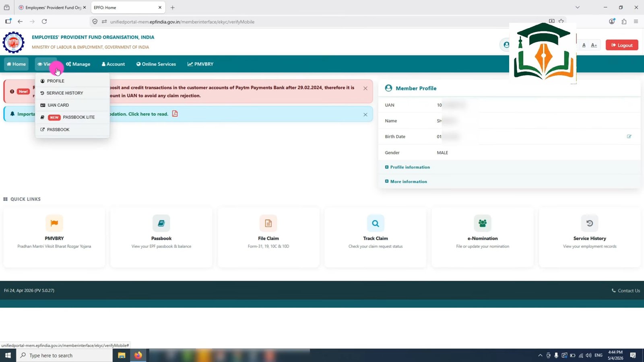
Task: Open the Service History quick link title
Action: [590, 239]
